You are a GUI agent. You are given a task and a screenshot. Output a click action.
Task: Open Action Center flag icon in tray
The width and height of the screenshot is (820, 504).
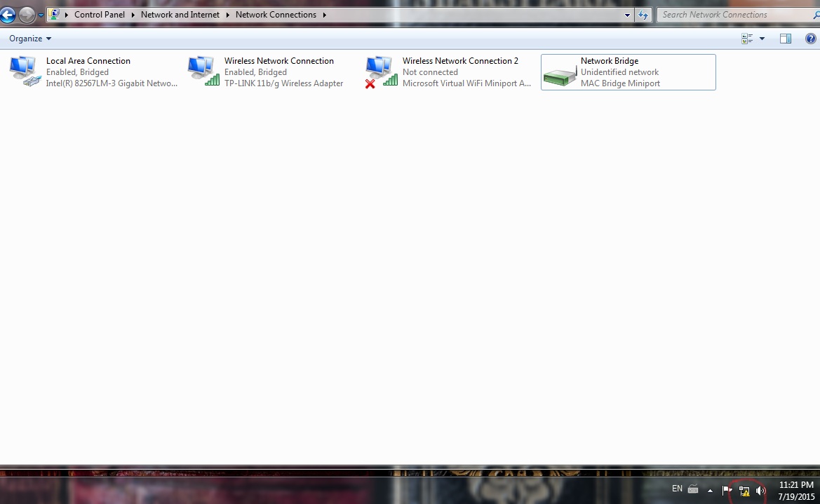(x=727, y=491)
